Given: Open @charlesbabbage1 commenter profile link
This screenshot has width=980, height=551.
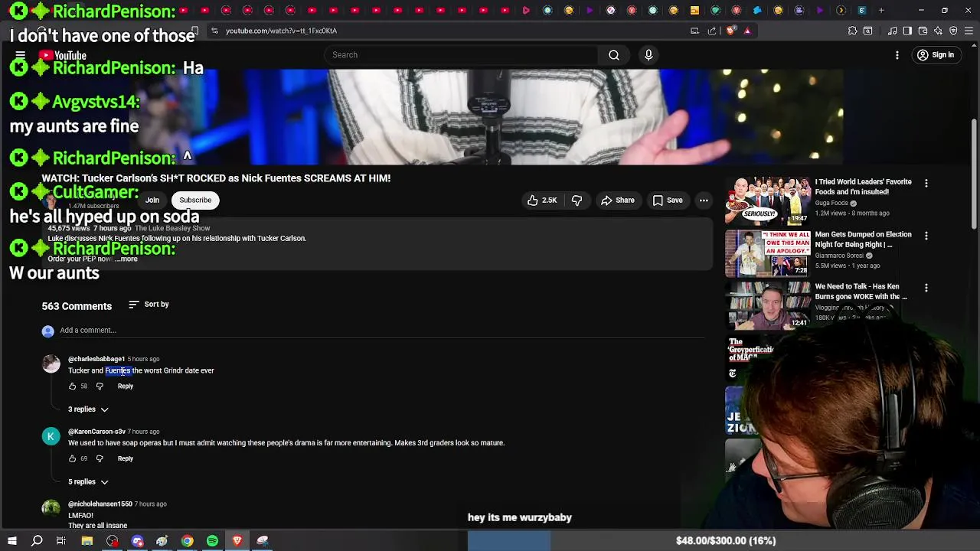Looking at the screenshot, I should click(96, 359).
